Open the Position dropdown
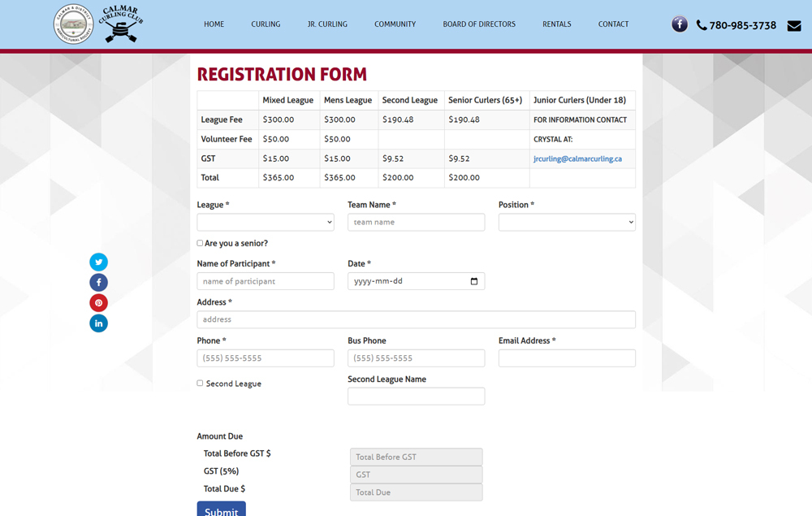 [x=567, y=222]
